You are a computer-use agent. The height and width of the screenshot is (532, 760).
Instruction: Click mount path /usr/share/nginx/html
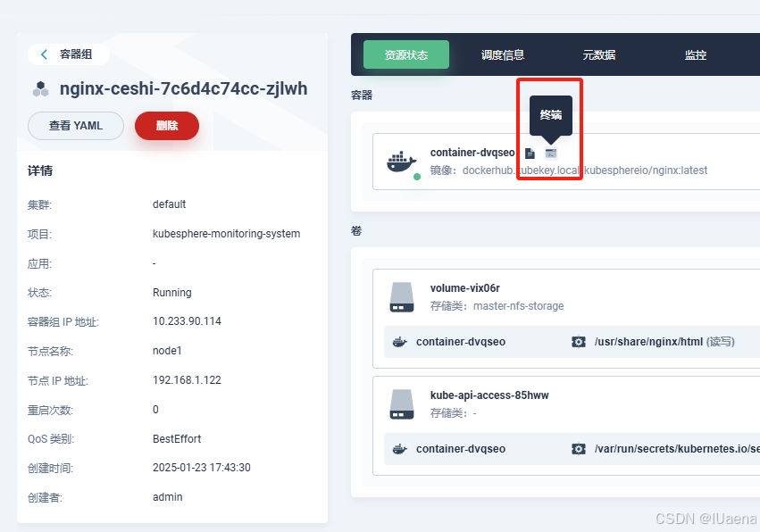[648, 342]
